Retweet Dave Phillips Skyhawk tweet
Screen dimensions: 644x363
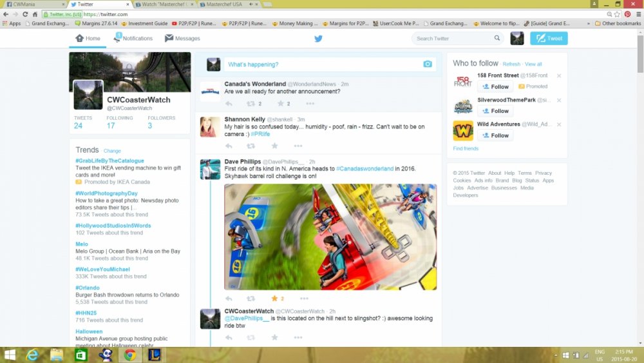click(x=251, y=299)
